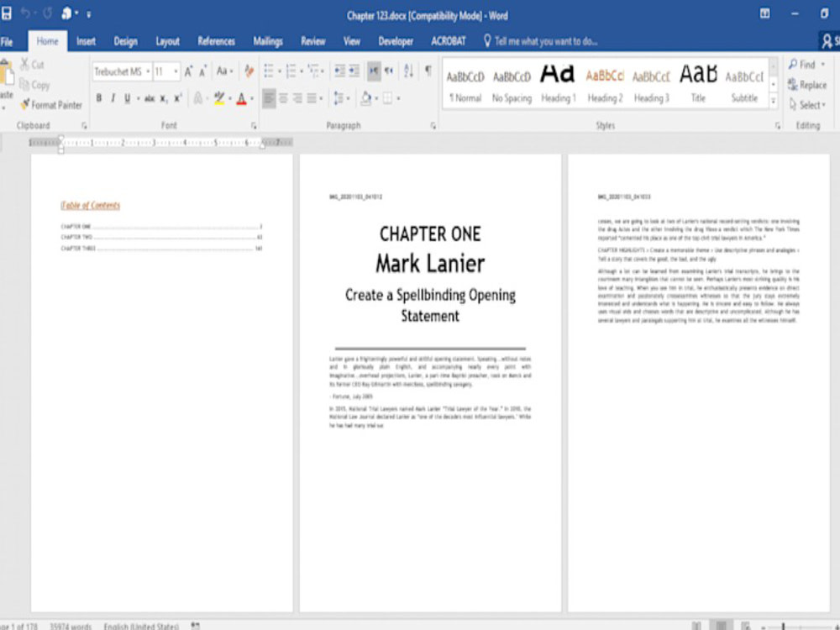840x630 pixels.
Task: Open the Insert tab
Action: (86, 41)
